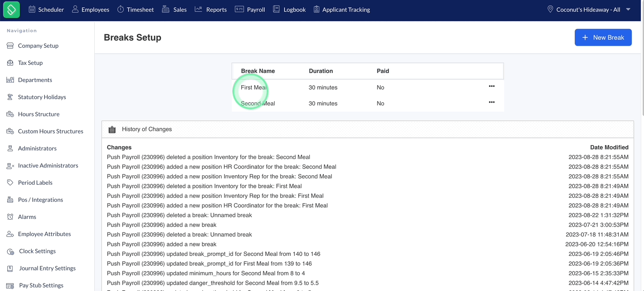Click the Employees person icon
Screen dimensions: 644x291
(x=75, y=9)
